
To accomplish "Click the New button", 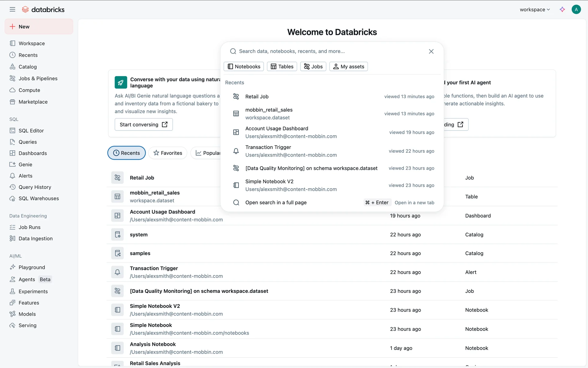I will tap(39, 27).
